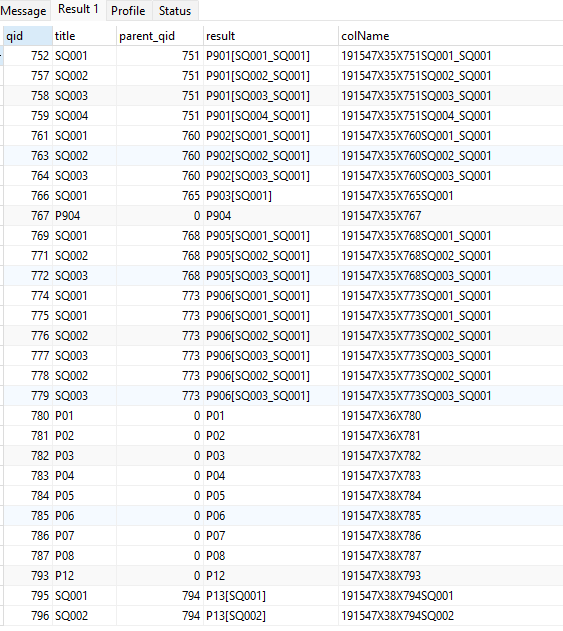
Task: Click colName cell 191547X38X786
Action: click(451, 536)
